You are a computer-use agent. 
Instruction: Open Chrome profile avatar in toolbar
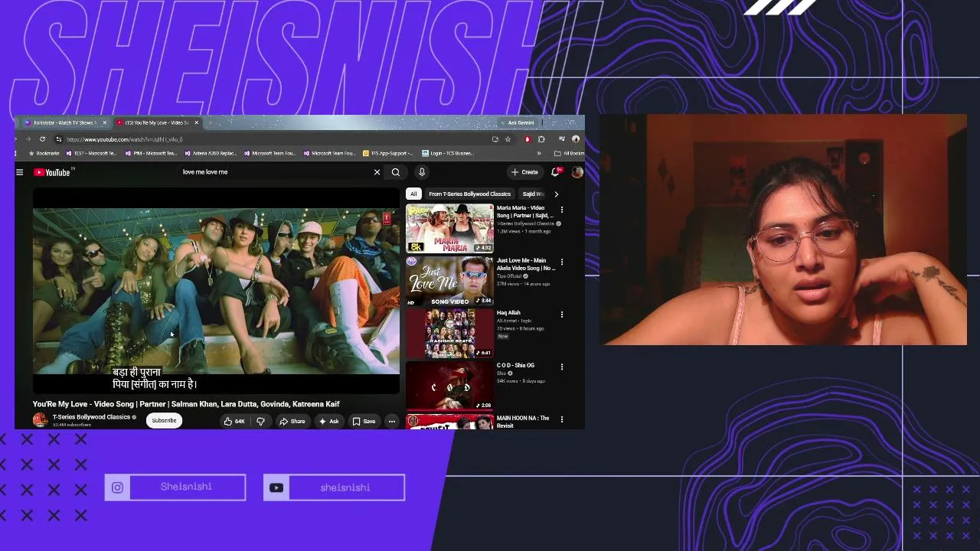(x=576, y=139)
